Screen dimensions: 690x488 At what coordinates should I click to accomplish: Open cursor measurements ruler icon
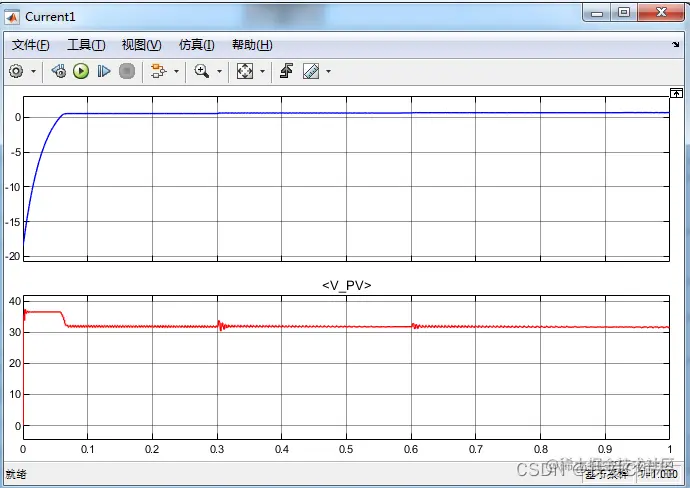311,71
